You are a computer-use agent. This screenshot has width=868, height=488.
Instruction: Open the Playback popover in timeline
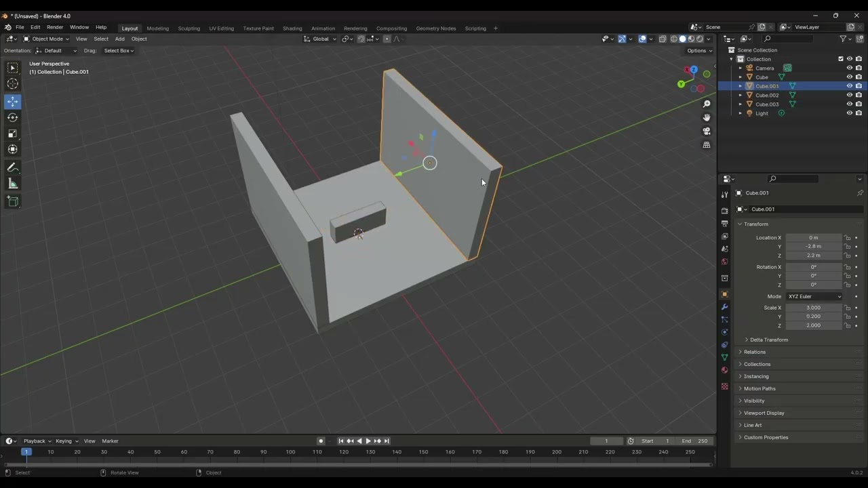[x=37, y=441]
